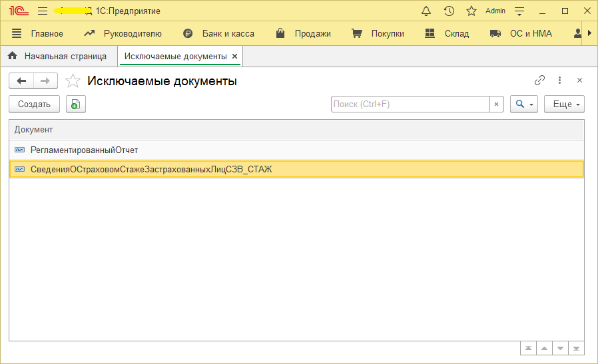The height and width of the screenshot is (364, 598).
Task: Clear the search field with the x
Action: point(497,104)
